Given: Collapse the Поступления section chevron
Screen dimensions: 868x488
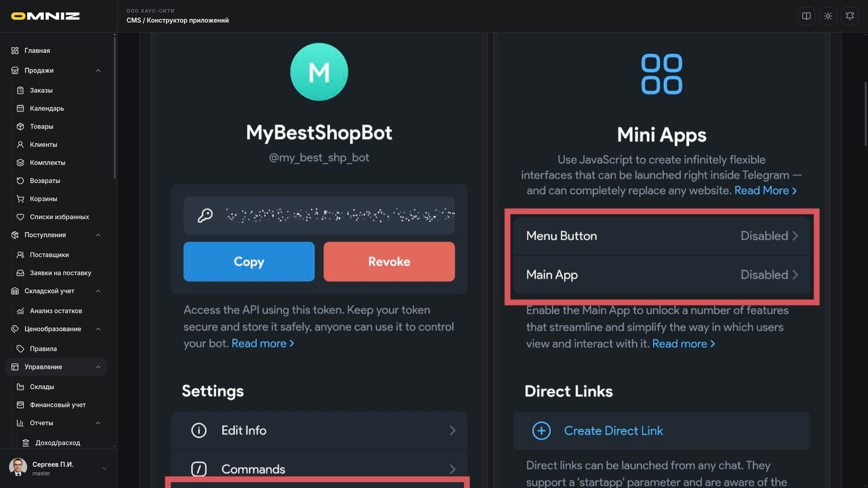Looking at the screenshot, I should tap(98, 235).
